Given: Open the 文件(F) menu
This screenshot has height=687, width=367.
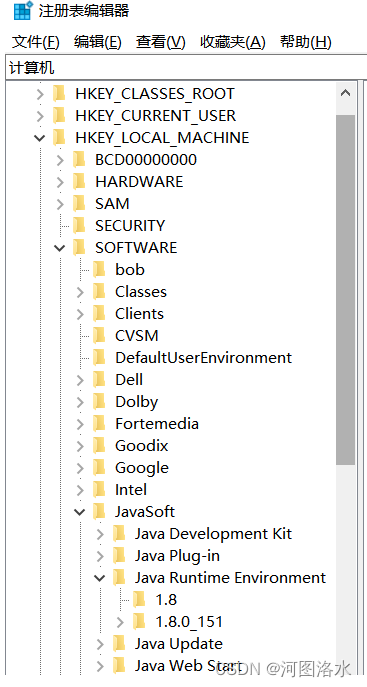Looking at the screenshot, I should (35, 42).
